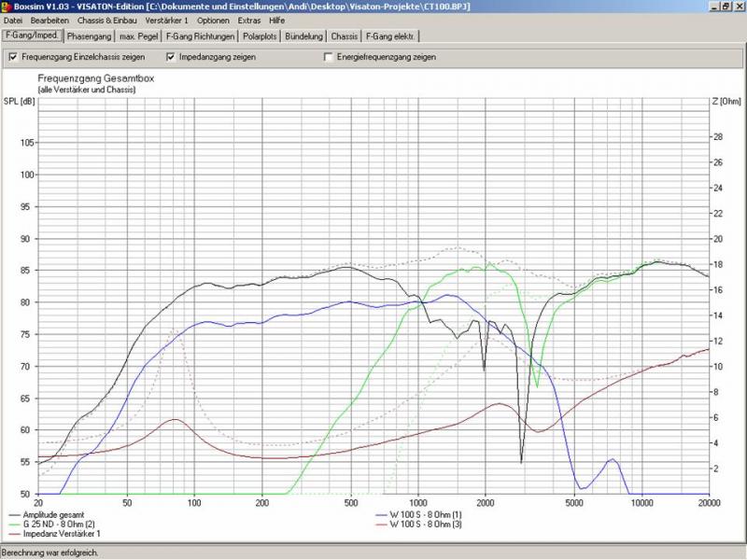Open the Bündelung tab
The image size is (747, 560).
tap(304, 36)
